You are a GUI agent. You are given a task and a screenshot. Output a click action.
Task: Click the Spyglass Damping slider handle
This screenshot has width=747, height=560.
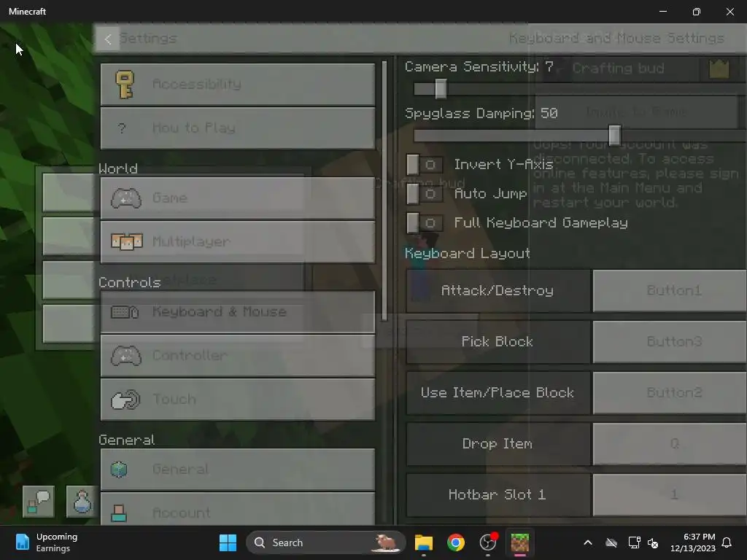(x=614, y=135)
